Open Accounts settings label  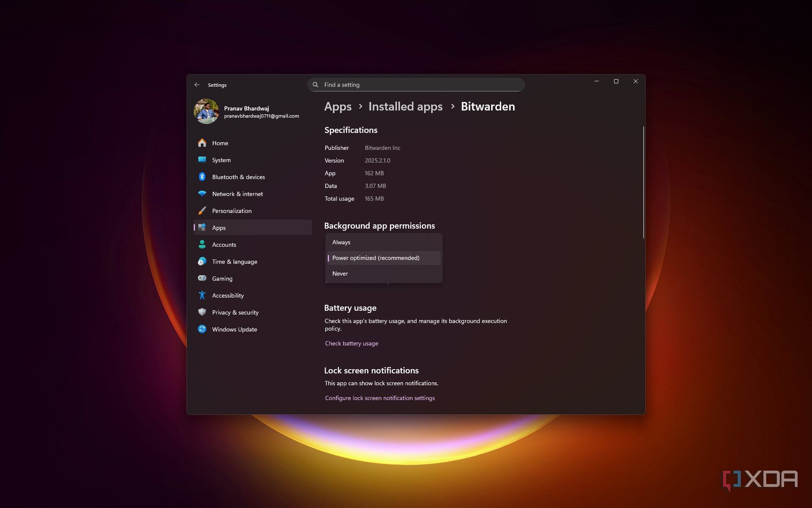(224, 245)
